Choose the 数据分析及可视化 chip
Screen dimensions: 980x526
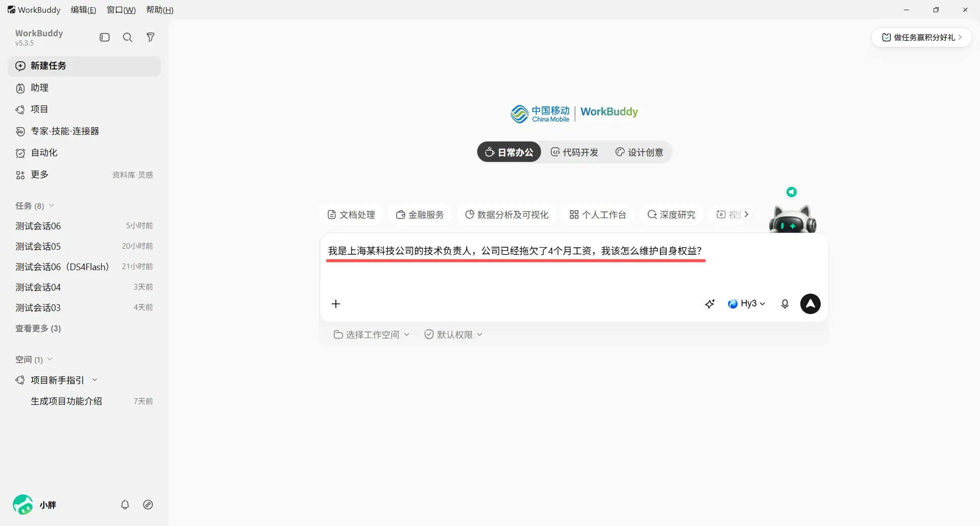coord(507,214)
